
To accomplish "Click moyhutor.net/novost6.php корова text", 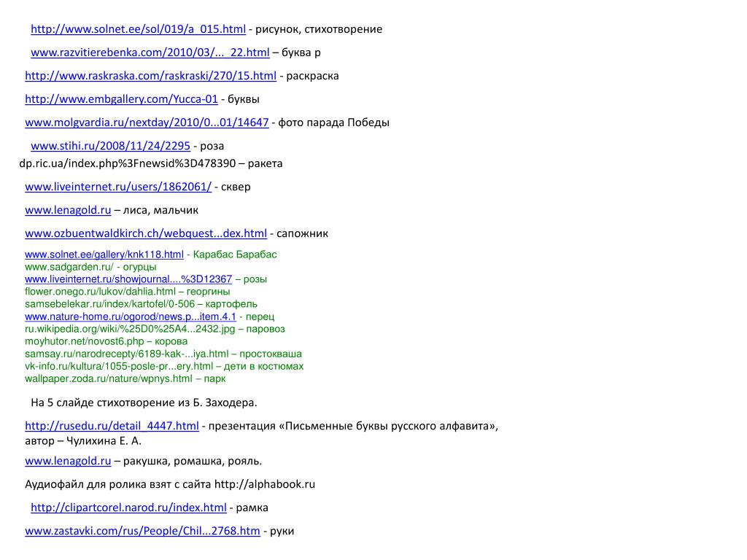I will click(107, 341).
